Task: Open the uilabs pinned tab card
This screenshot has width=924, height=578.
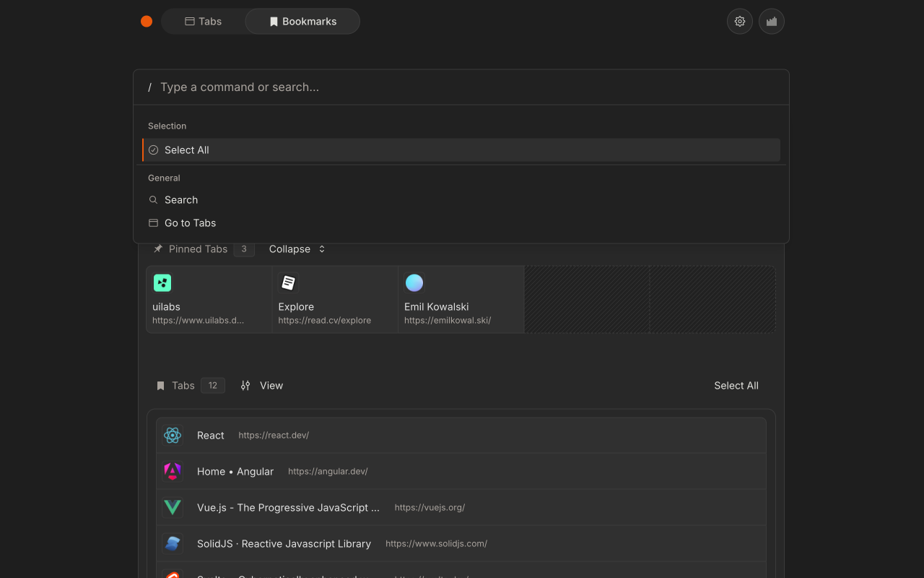Action: pyautogui.click(x=209, y=300)
